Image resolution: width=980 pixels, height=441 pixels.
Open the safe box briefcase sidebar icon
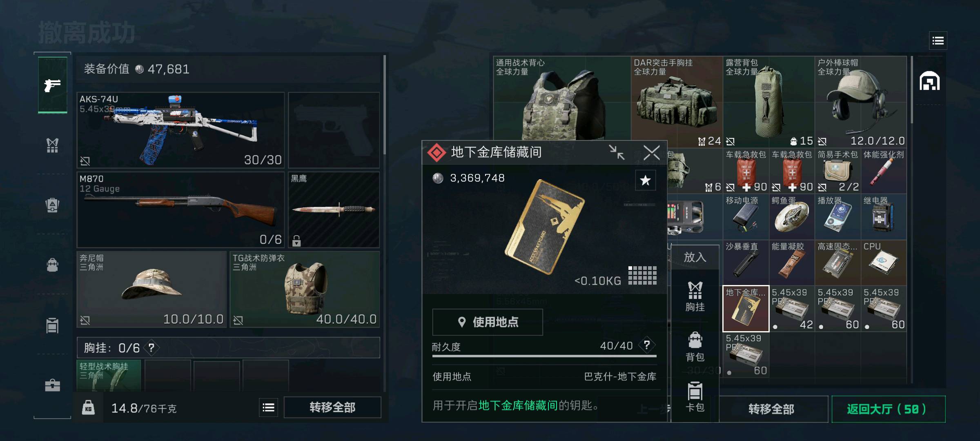52,385
